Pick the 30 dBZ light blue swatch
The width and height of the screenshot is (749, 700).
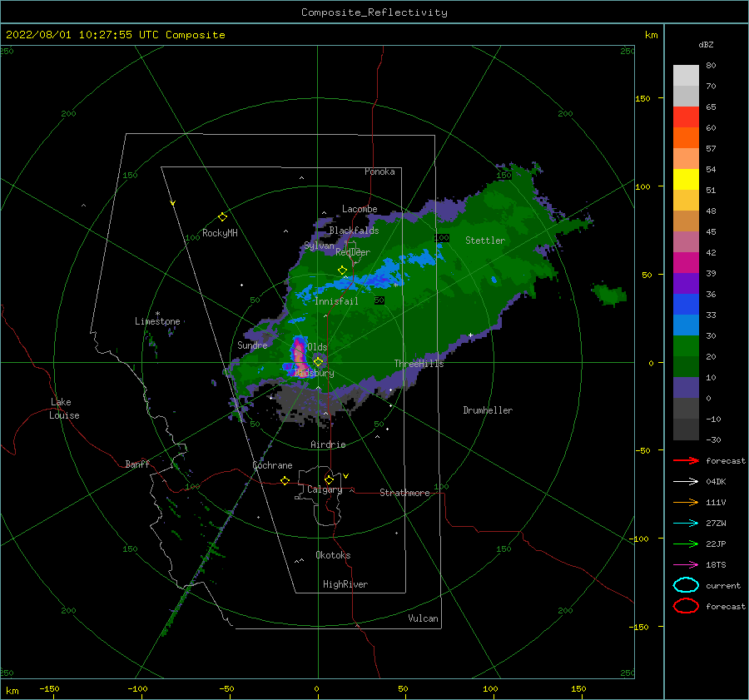686,325
